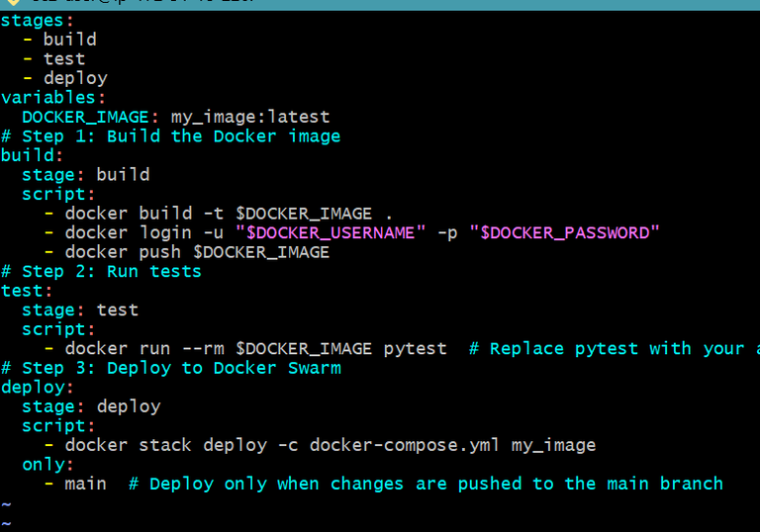Screen dimensions: 760x532
Task: Click 'script:' under the deploy job
Action: (58, 426)
